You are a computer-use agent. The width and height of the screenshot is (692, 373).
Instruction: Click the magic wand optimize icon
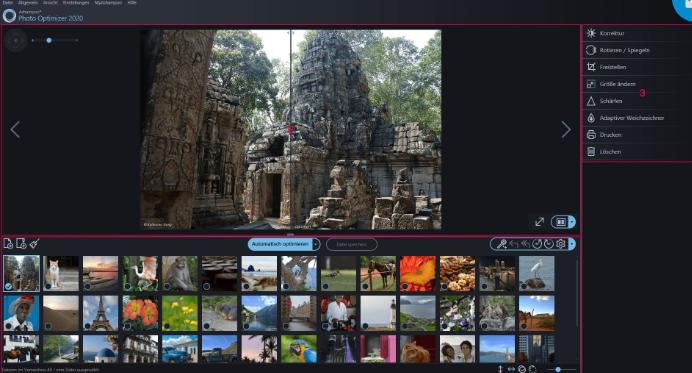pos(502,244)
